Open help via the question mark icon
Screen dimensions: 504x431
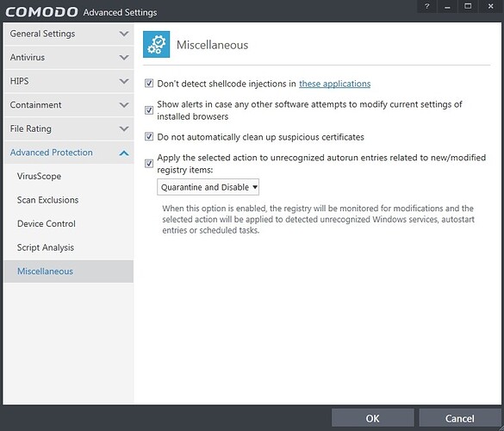426,6
